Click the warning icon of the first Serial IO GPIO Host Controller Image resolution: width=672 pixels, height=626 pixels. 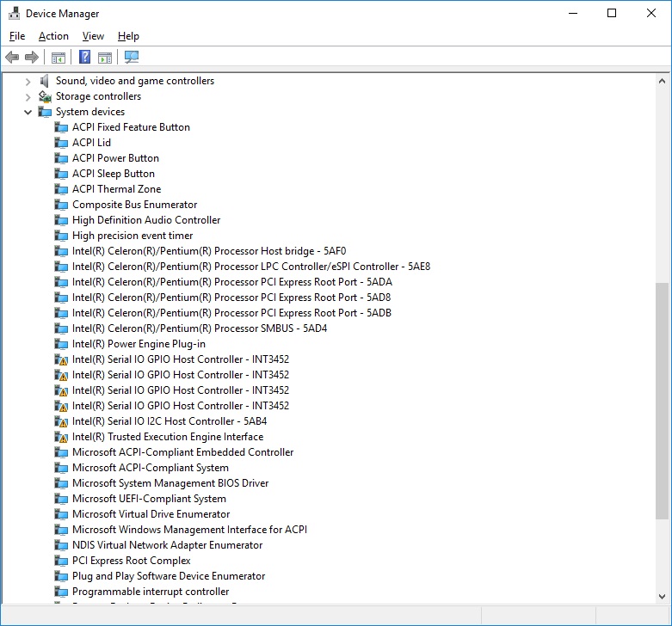coord(61,359)
